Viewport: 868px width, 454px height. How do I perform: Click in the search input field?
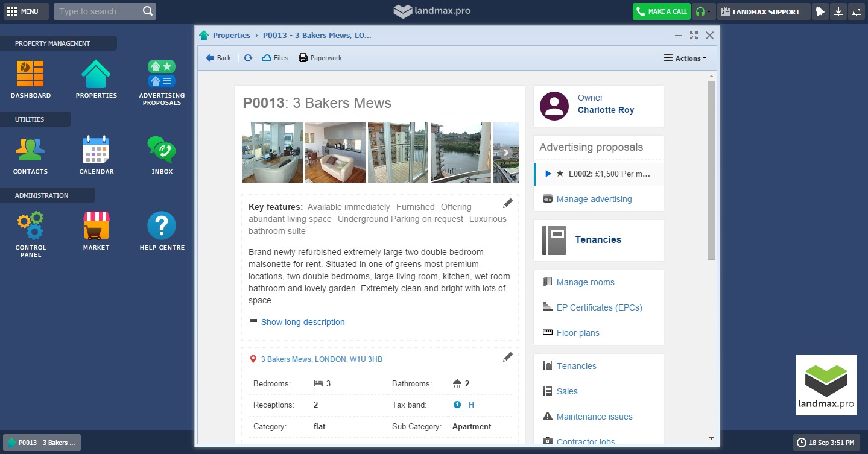click(x=99, y=11)
